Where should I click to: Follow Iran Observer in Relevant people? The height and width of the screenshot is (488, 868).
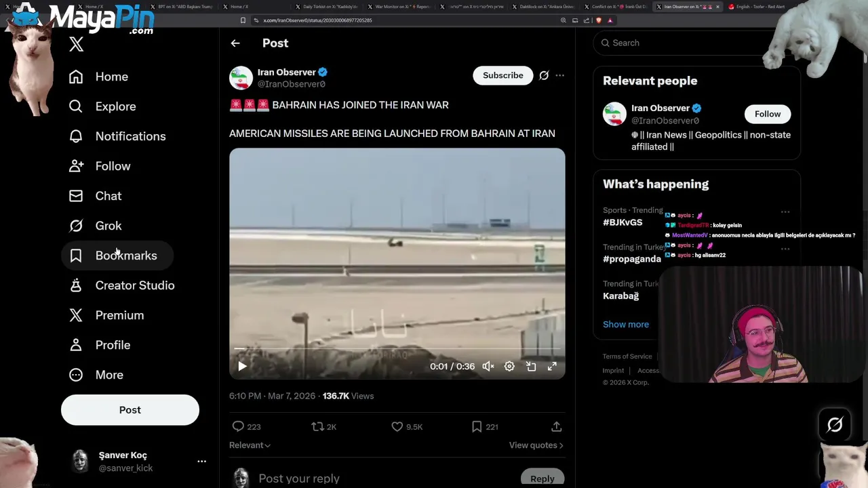(x=768, y=114)
